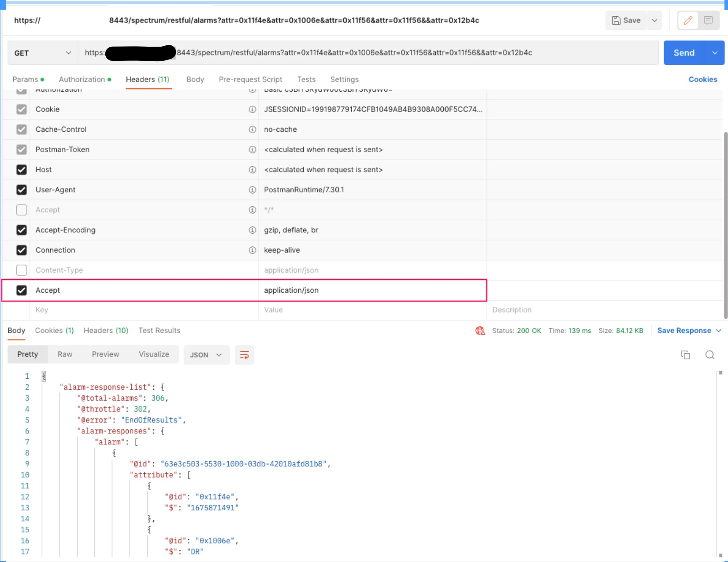Click the network globe icon beside Status

pyautogui.click(x=480, y=331)
